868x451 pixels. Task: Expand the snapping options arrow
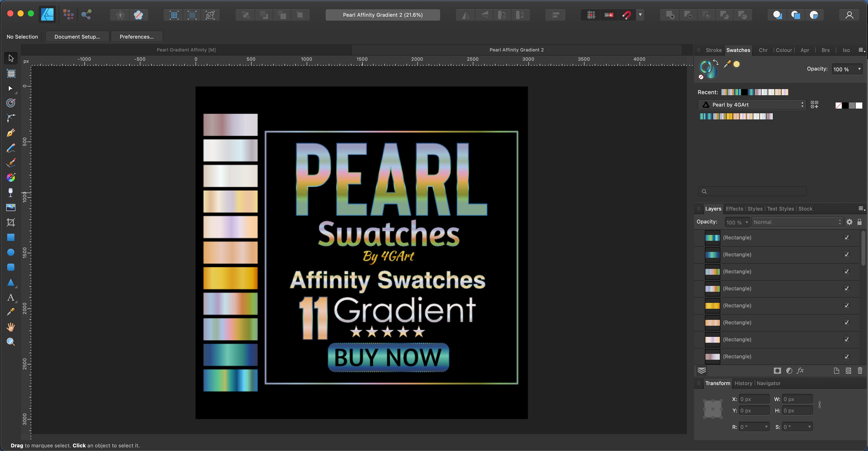640,15
